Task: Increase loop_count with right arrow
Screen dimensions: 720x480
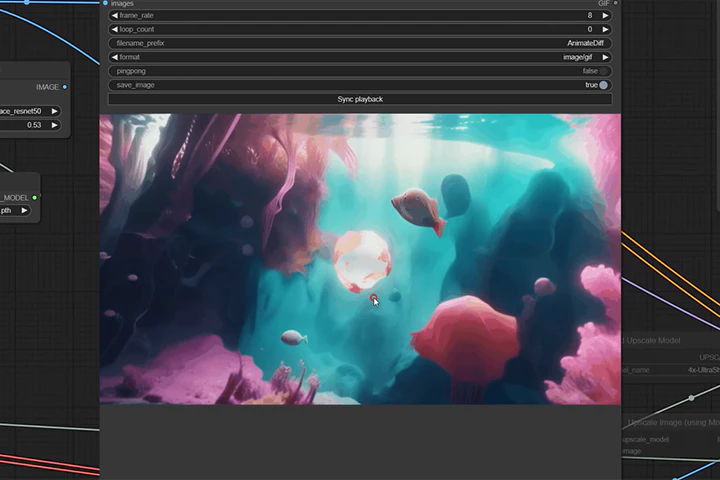Action: click(605, 29)
